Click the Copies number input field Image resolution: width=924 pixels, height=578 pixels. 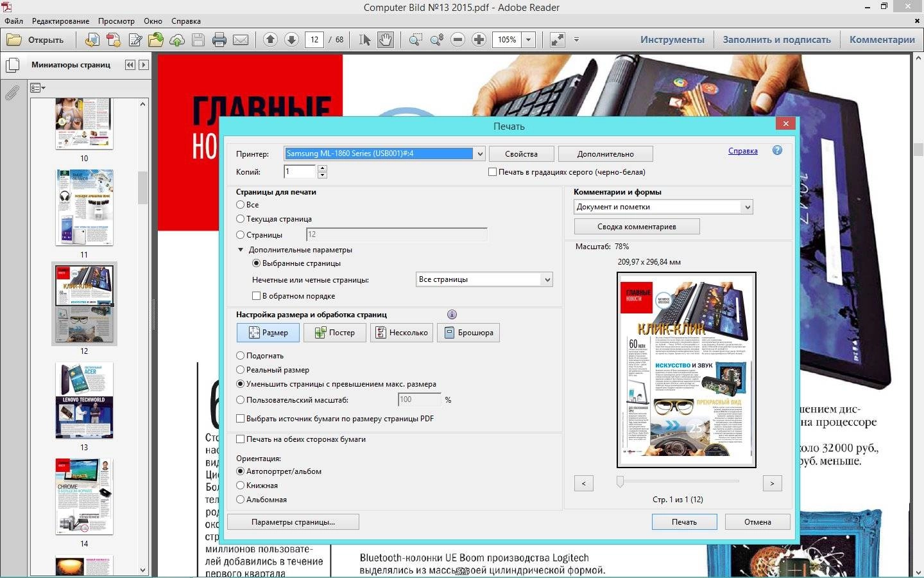pos(300,172)
